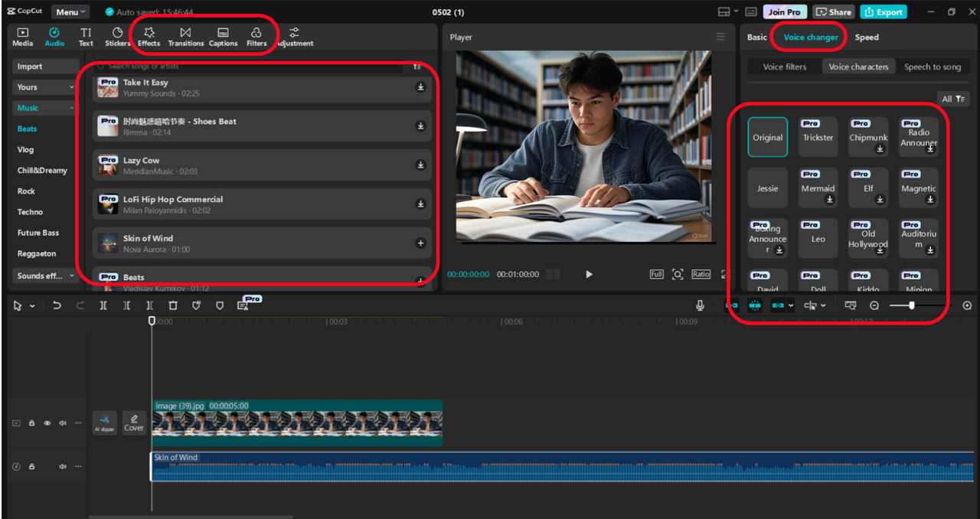Download the Take It Easy song
This screenshot has height=519, width=980.
(x=420, y=87)
